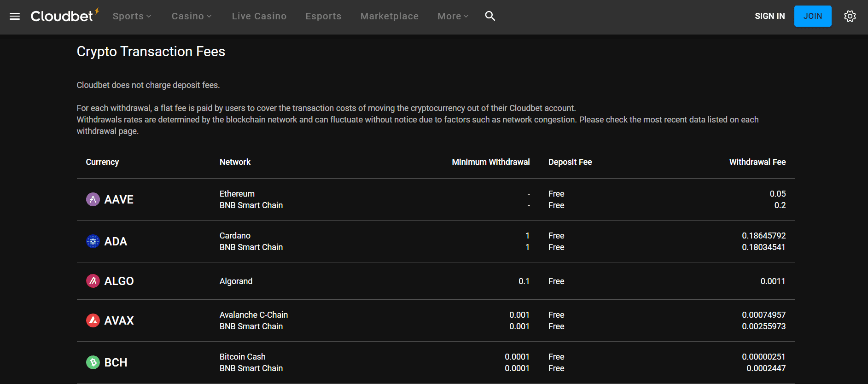Image resolution: width=868 pixels, height=384 pixels.
Task: Expand the Casino dropdown menu
Action: pos(191,16)
